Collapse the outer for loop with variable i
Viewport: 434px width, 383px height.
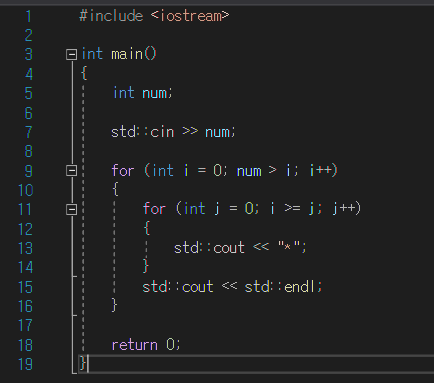71,171
